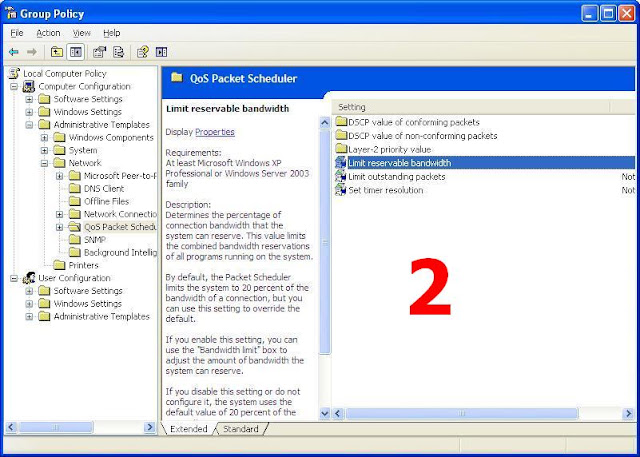Click tree pane horizontal scroll right arrow
Screen dimensions: 640x457
149,427
